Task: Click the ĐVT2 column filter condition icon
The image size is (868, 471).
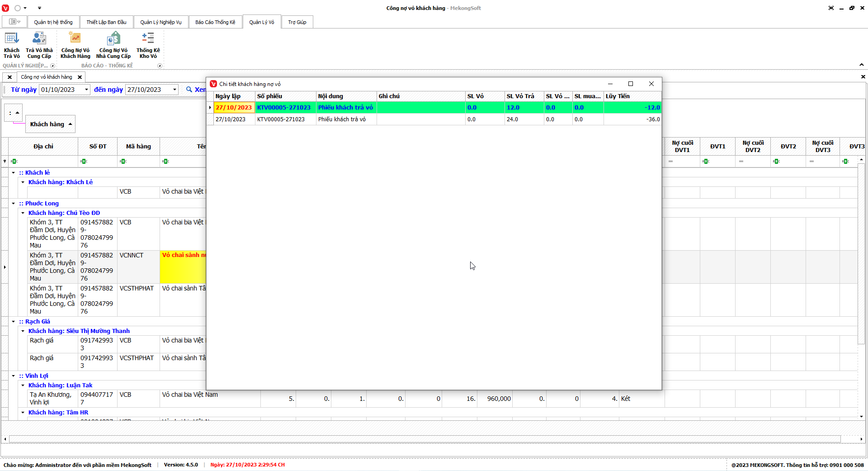Action: click(777, 162)
